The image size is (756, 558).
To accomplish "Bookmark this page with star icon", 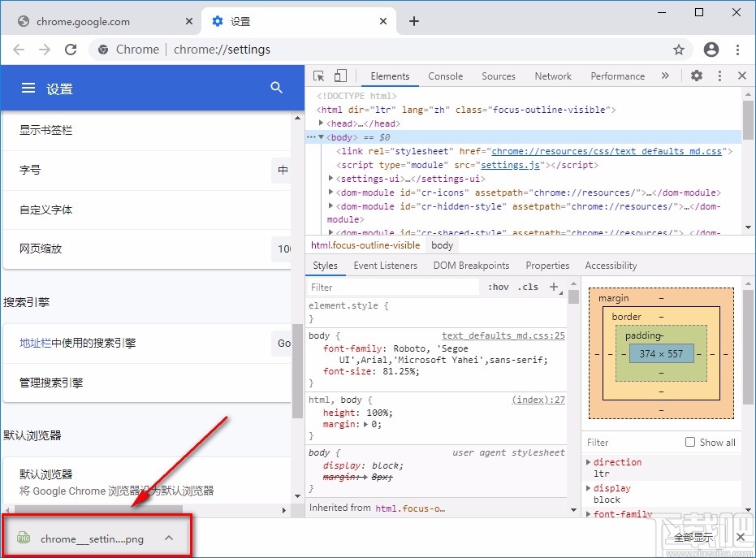I will (x=679, y=50).
